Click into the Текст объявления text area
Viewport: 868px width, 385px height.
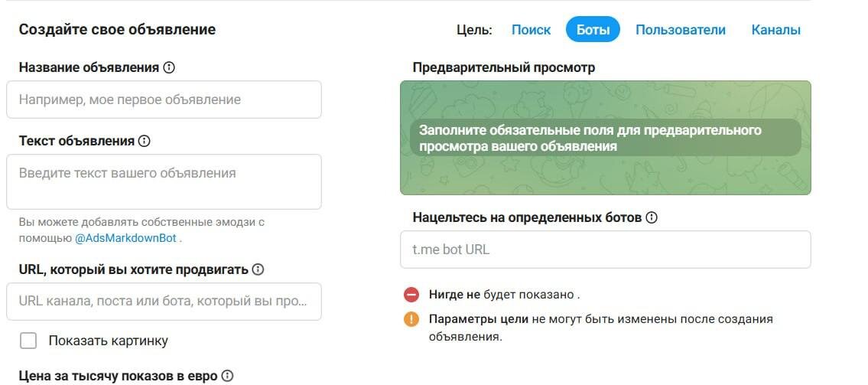pyautogui.click(x=164, y=181)
